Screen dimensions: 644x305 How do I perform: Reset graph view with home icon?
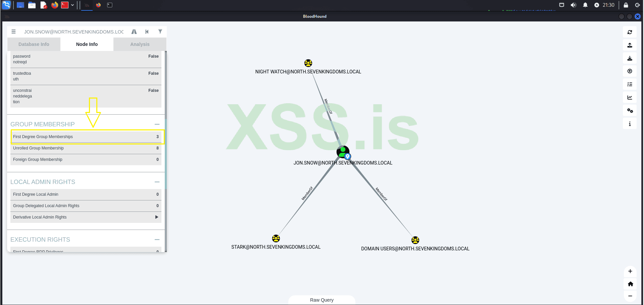click(630, 284)
